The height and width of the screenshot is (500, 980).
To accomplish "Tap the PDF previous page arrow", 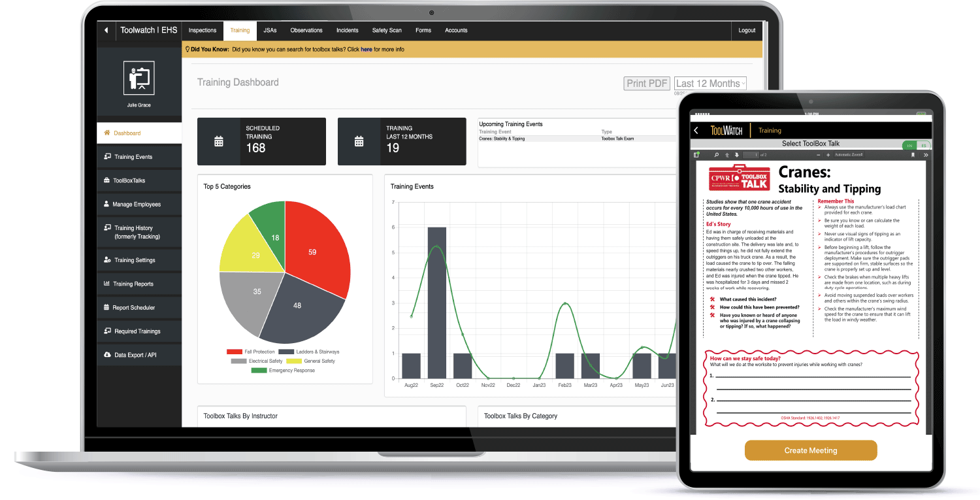I will point(727,155).
